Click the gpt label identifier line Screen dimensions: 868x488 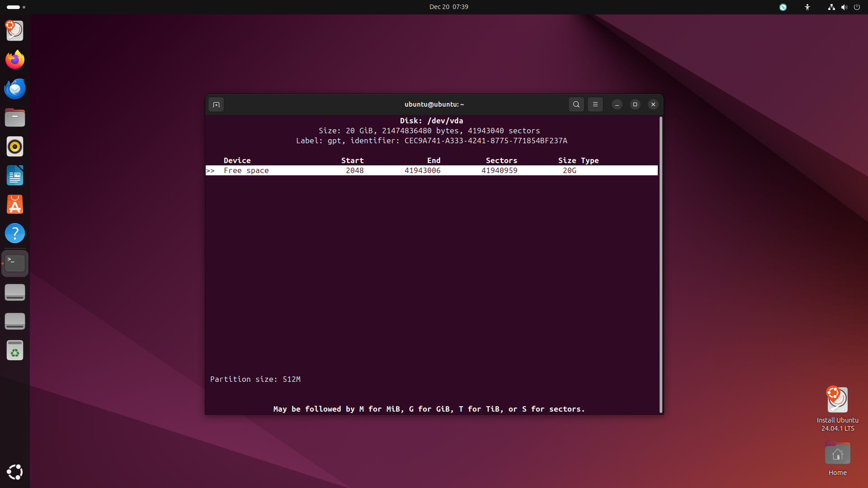point(432,141)
